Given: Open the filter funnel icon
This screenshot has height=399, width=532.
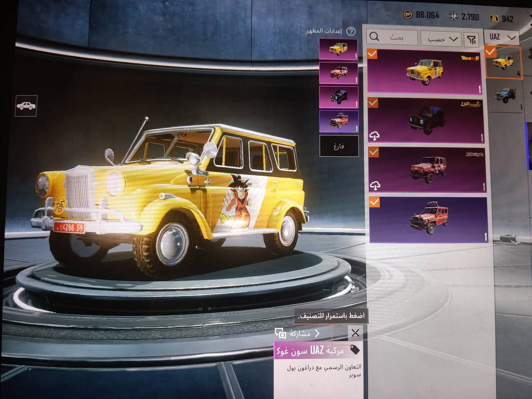Looking at the screenshot, I should 471,39.
